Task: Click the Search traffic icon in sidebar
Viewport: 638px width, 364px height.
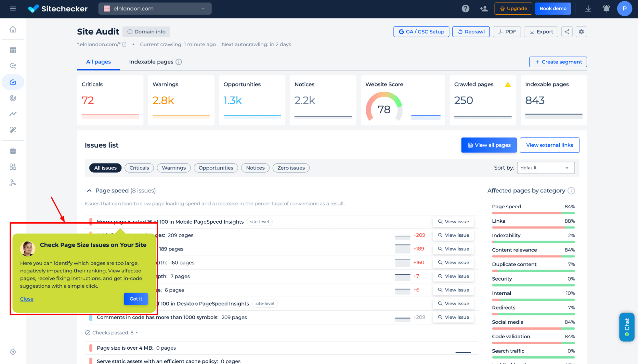Action: [13, 114]
